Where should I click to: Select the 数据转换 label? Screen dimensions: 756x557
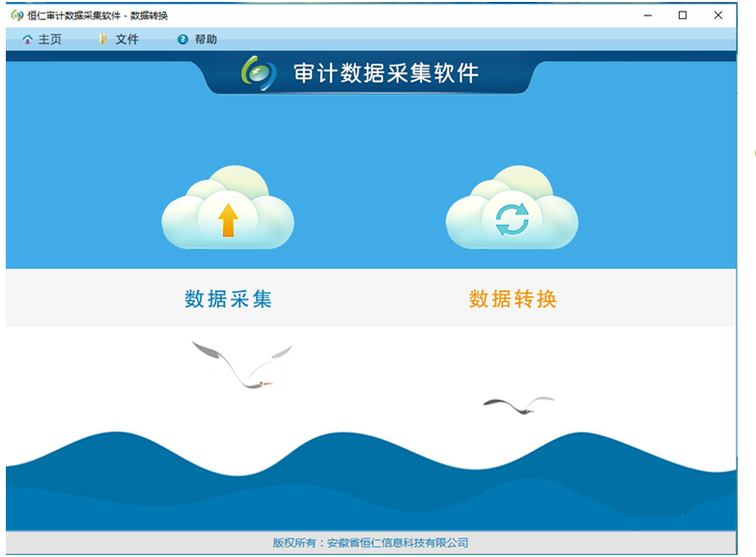pyautogui.click(x=513, y=299)
